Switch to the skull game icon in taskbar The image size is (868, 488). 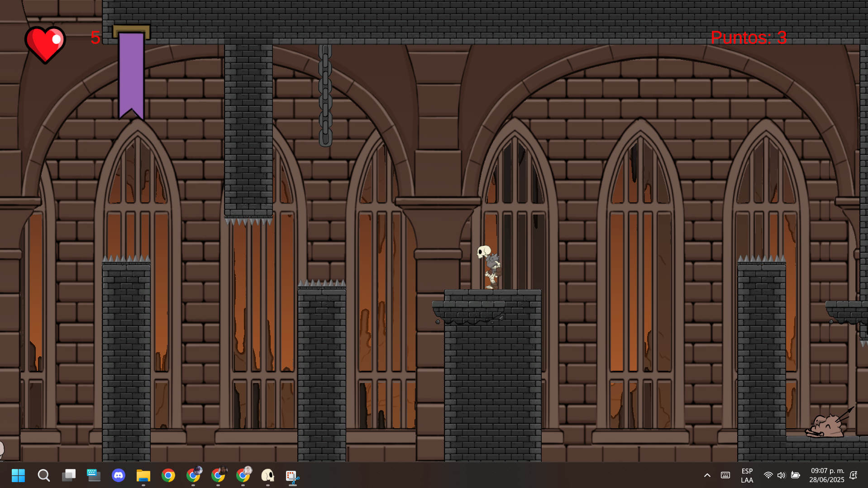268,475
